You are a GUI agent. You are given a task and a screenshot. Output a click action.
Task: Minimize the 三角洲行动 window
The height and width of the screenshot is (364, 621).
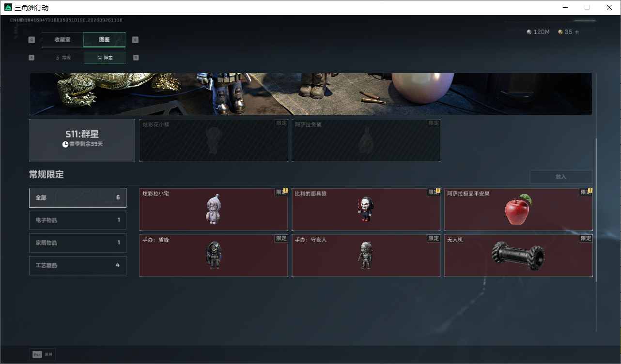(565, 8)
